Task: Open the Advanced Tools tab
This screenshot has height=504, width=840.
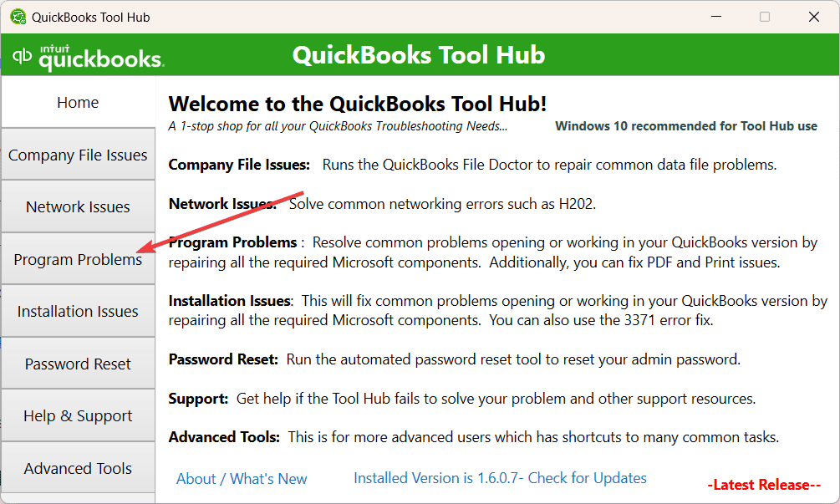Action: (x=79, y=468)
